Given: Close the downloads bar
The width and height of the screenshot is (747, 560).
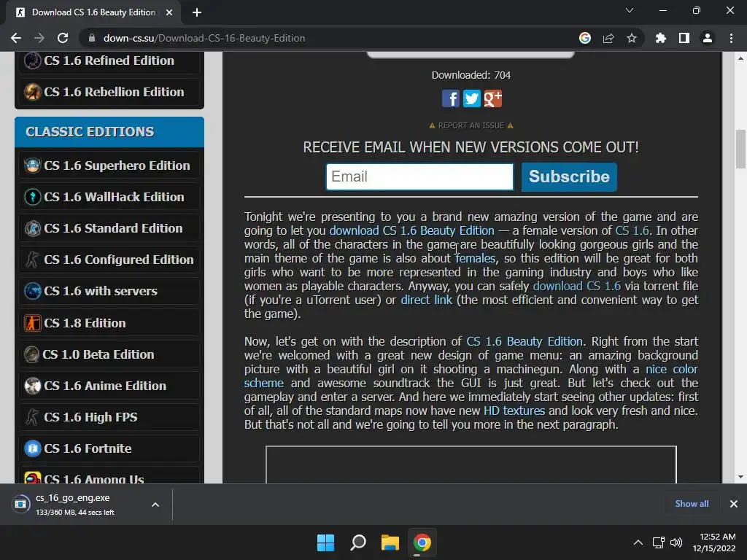Looking at the screenshot, I should (x=734, y=504).
